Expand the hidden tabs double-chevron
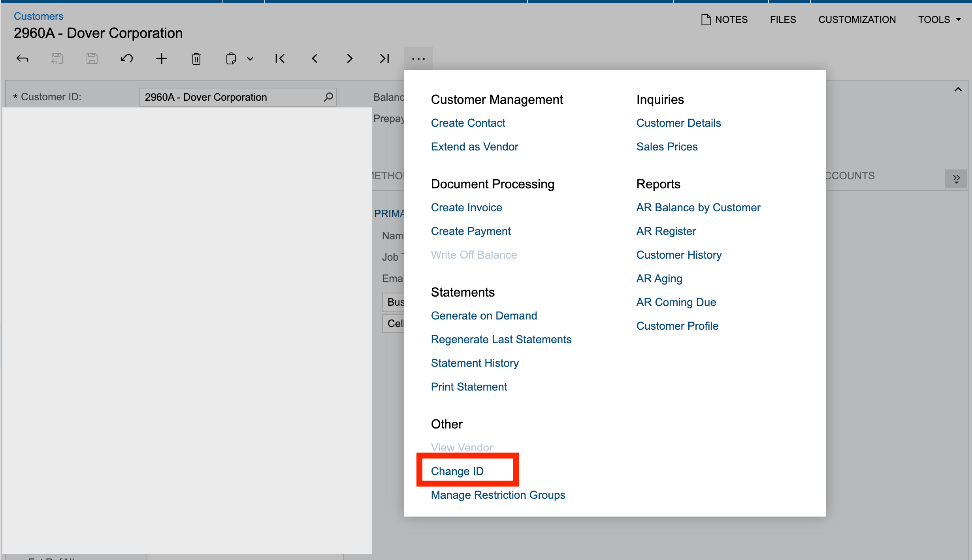This screenshot has width=972, height=560. (956, 179)
